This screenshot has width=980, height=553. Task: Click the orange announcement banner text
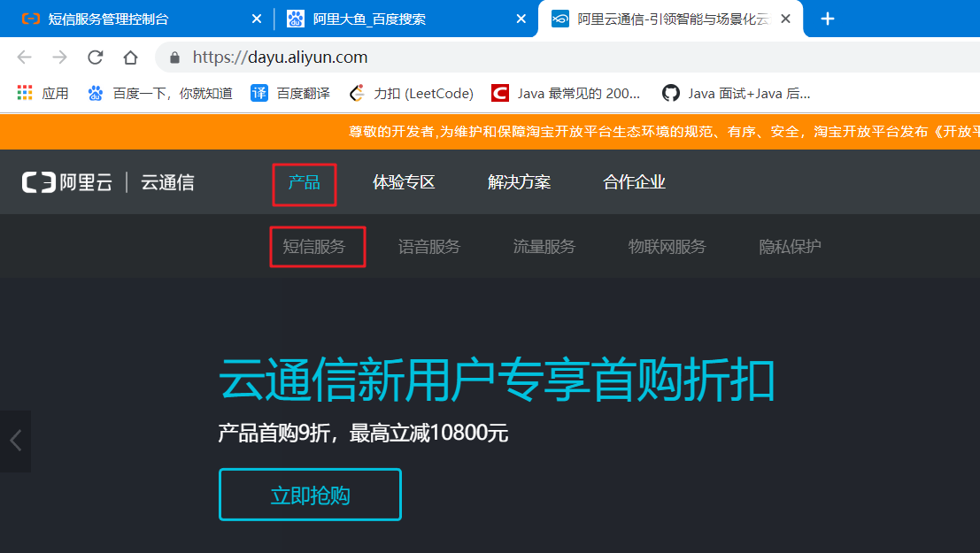[x=664, y=132]
